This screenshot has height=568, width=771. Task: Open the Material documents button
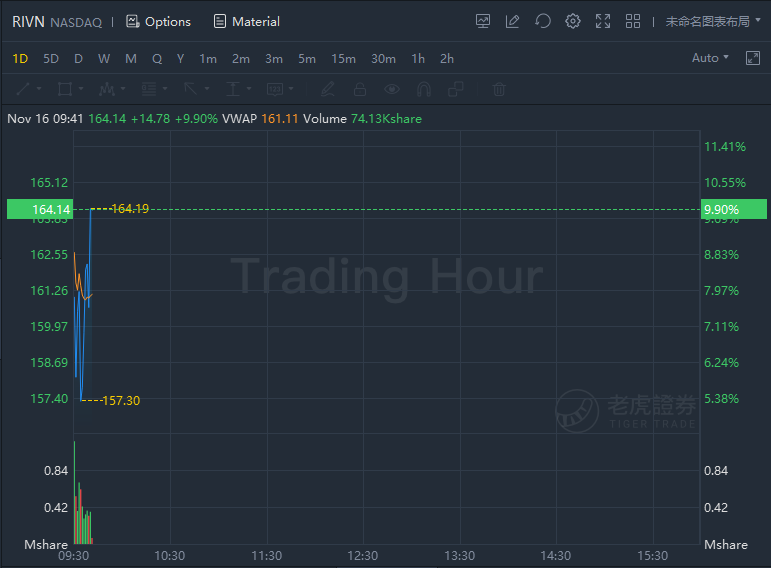click(x=247, y=22)
